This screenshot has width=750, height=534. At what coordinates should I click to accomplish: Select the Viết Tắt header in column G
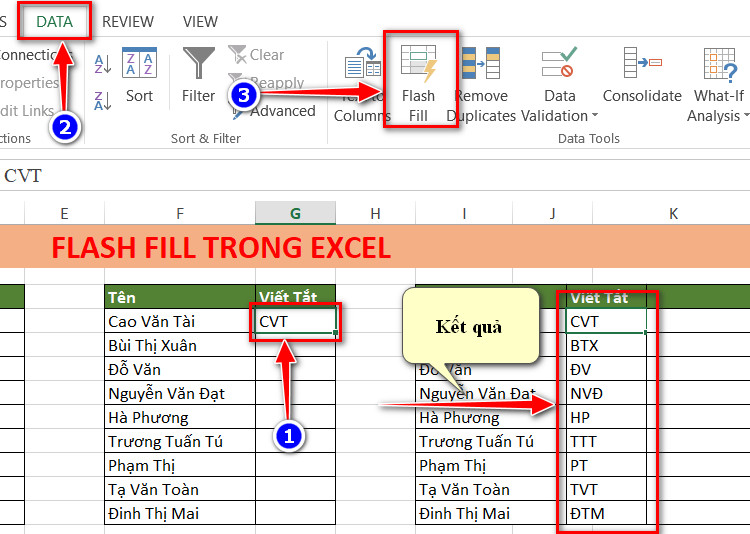[x=296, y=297]
